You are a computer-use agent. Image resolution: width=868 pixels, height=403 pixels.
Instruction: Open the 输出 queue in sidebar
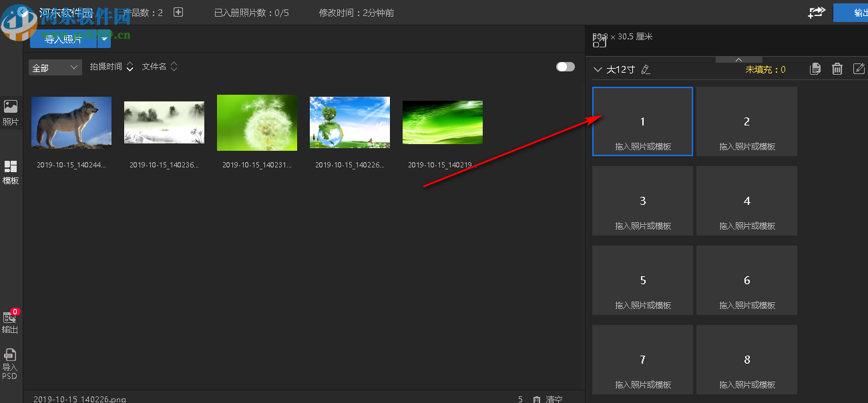click(x=10, y=322)
